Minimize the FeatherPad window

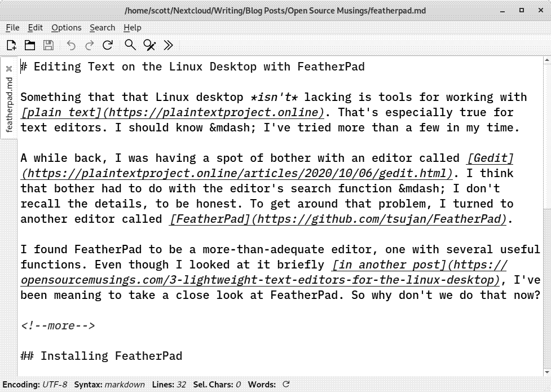[x=503, y=11]
